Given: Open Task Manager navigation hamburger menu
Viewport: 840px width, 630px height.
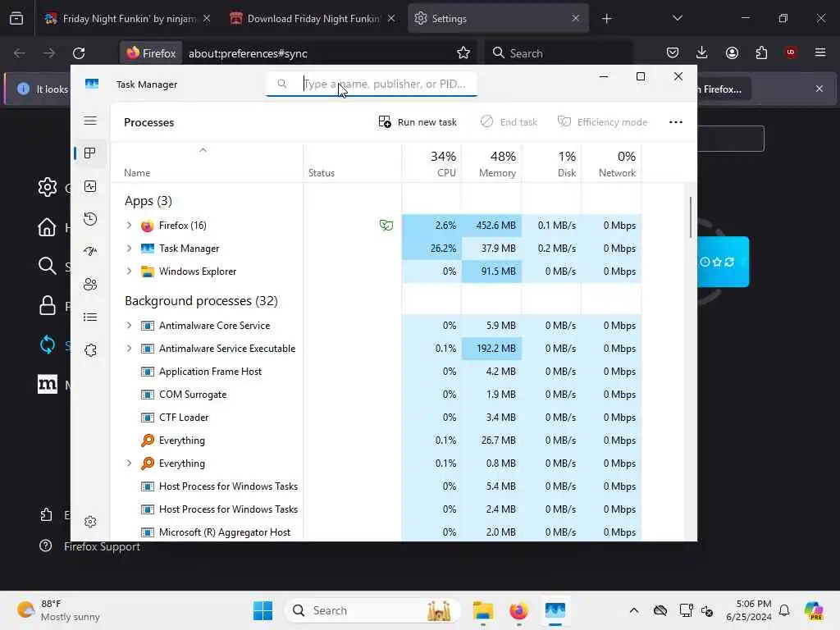Looking at the screenshot, I should (90, 121).
